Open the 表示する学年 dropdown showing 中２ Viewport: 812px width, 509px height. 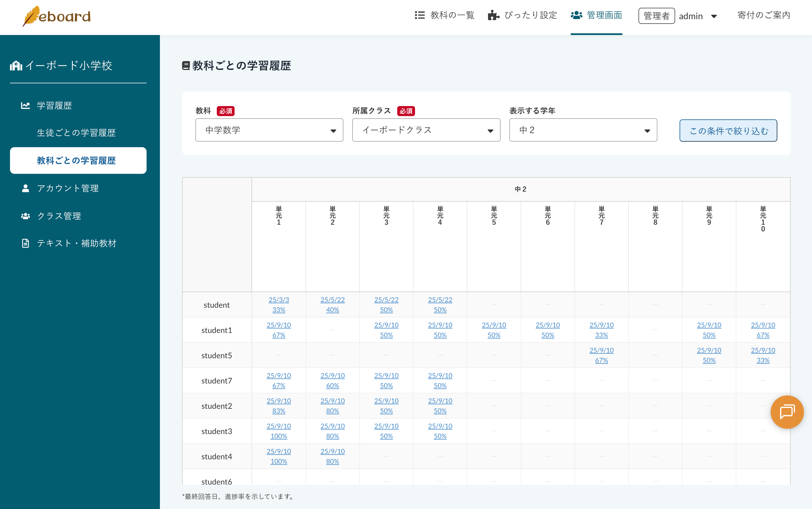[583, 130]
